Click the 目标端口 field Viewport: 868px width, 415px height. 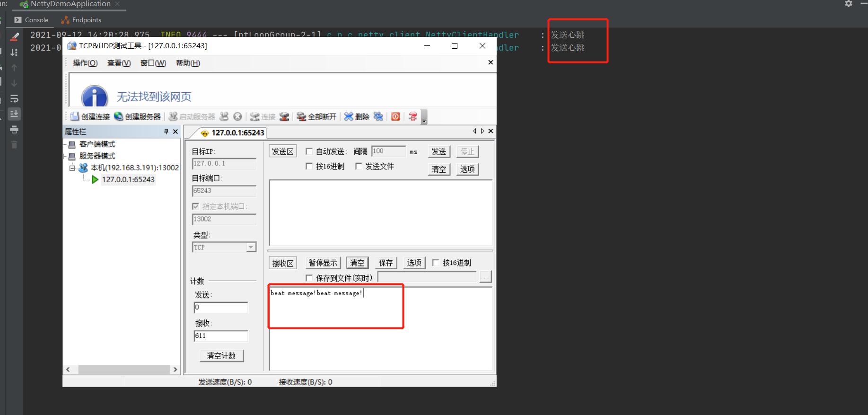point(224,191)
